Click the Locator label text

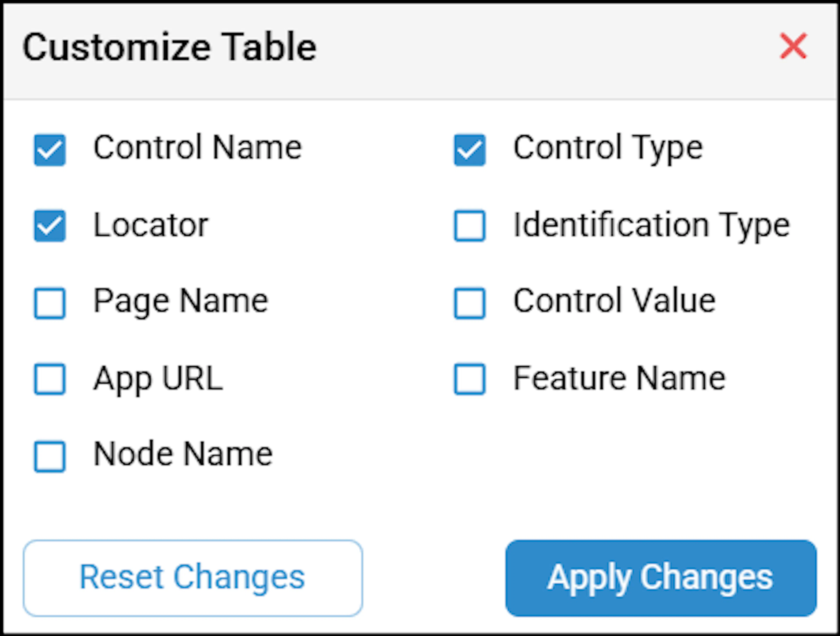pos(151,225)
